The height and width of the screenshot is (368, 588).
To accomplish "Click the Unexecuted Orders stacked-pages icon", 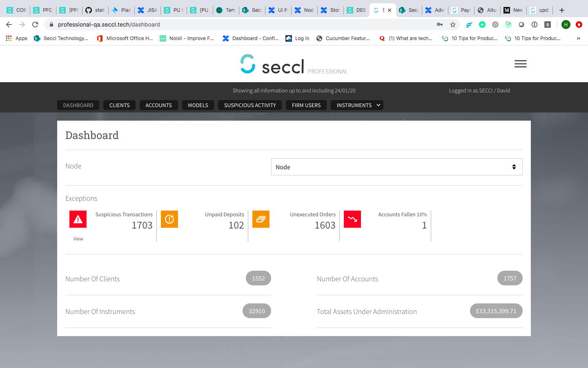I will [261, 219].
